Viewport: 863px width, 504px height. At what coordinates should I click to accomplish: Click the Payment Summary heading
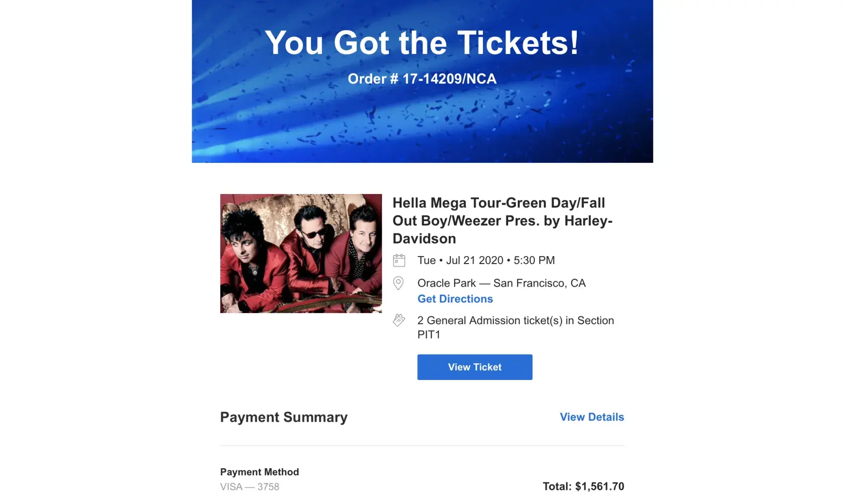coord(284,417)
